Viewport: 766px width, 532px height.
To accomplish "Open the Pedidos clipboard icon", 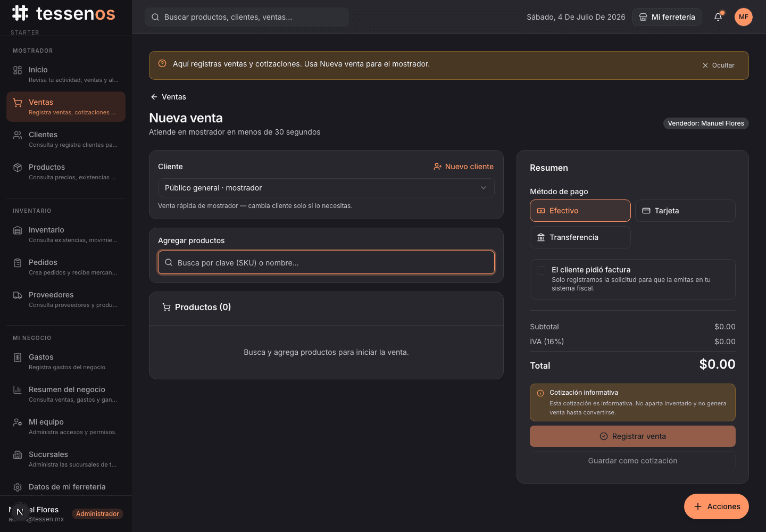I will pyautogui.click(x=18, y=263).
